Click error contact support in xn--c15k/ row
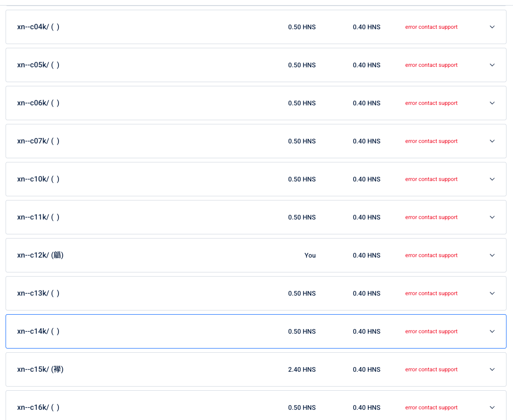The width and height of the screenshot is (513, 420). point(431,369)
